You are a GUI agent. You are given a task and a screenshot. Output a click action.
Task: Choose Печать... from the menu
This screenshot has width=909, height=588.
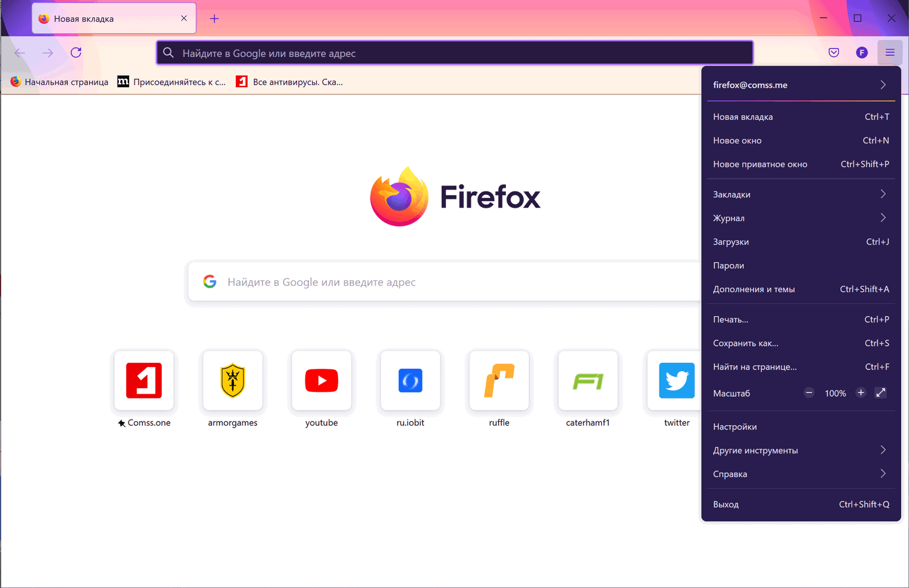click(801, 319)
